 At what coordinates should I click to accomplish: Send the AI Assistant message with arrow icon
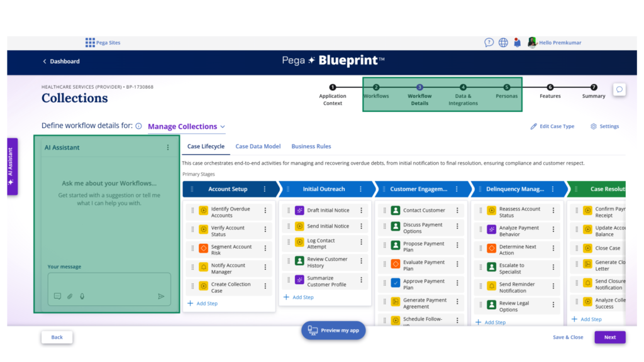[161, 296]
